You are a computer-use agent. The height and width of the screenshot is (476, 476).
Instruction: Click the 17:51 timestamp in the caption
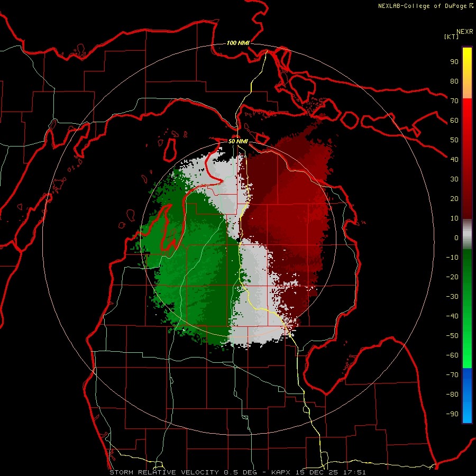[354, 472]
